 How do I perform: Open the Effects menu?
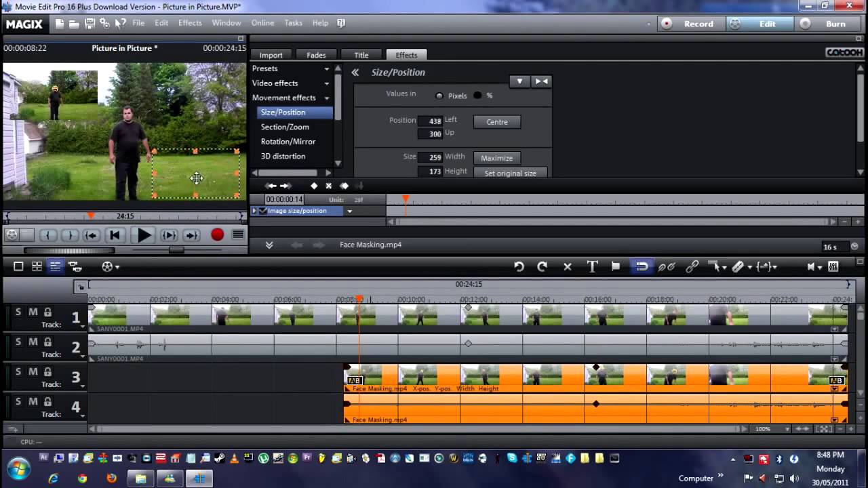[190, 23]
